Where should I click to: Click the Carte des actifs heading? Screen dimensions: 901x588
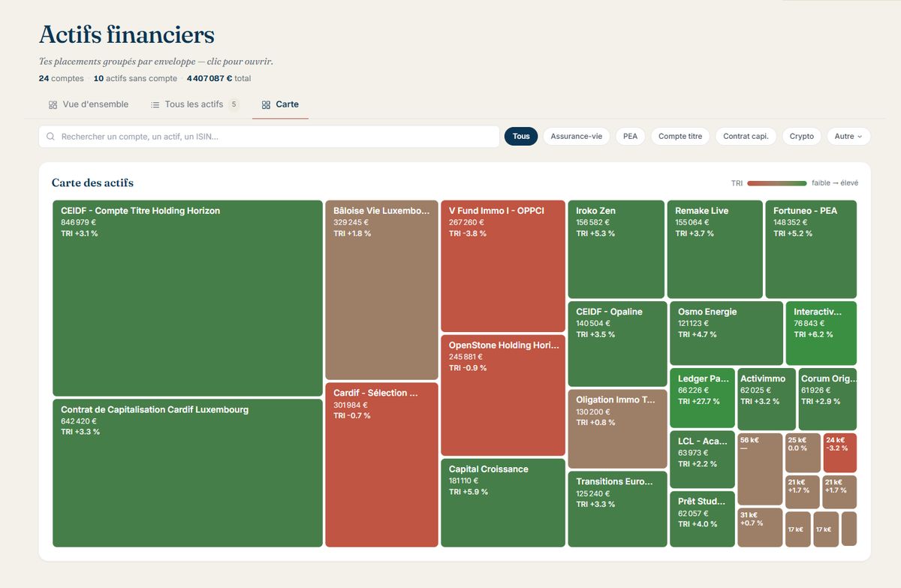click(92, 183)
